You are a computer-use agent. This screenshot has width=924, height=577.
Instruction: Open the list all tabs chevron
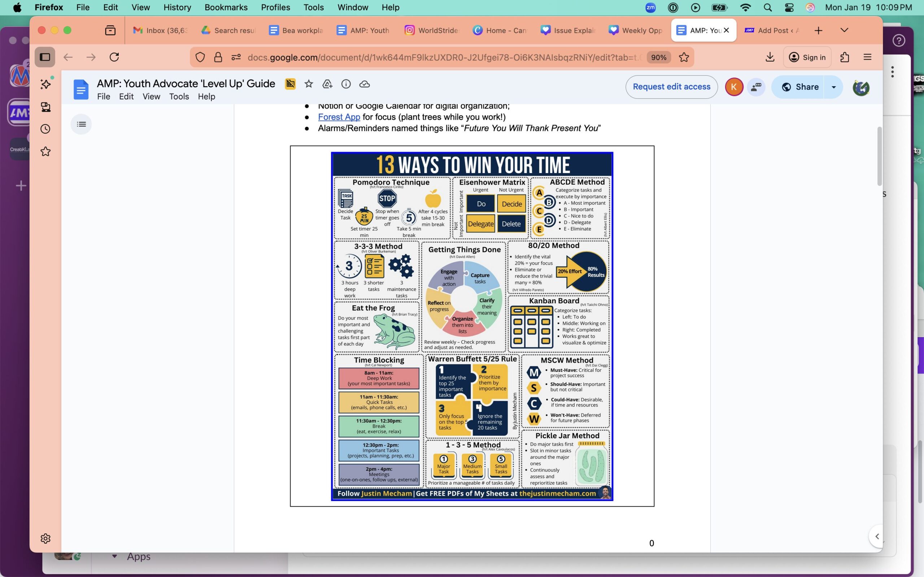pyautogui.click(x=844, y=30)
